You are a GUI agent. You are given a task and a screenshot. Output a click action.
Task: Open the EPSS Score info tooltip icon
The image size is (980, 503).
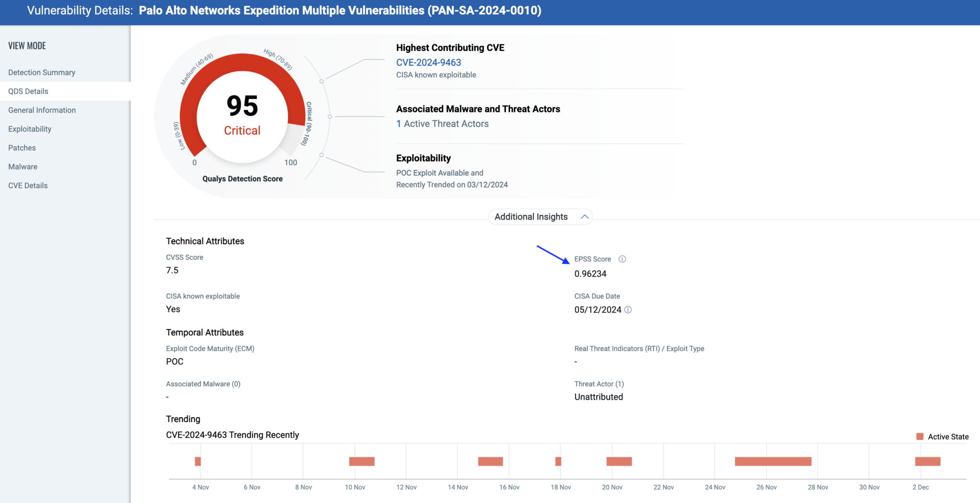pos(622,259)
